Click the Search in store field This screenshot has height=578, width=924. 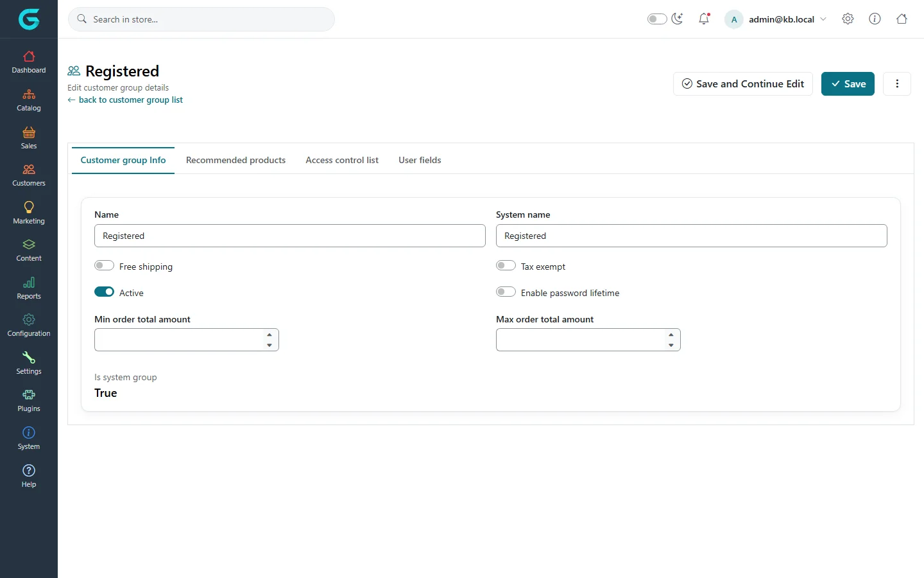(x=201, y=19)
